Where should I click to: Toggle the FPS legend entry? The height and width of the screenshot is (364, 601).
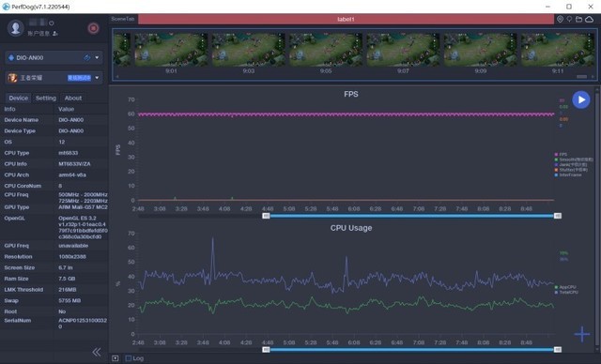click(x=561, y=154)
